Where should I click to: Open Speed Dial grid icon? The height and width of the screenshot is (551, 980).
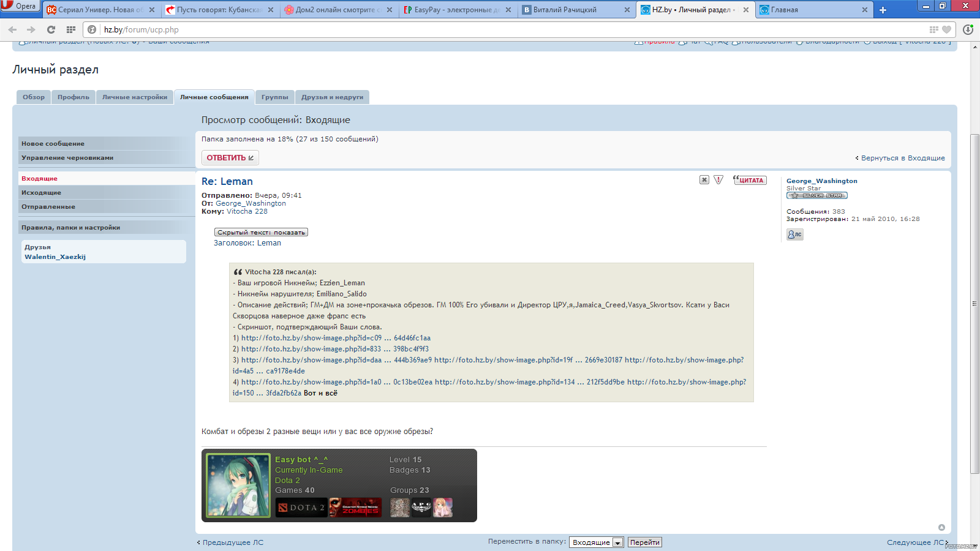point(71,29)
